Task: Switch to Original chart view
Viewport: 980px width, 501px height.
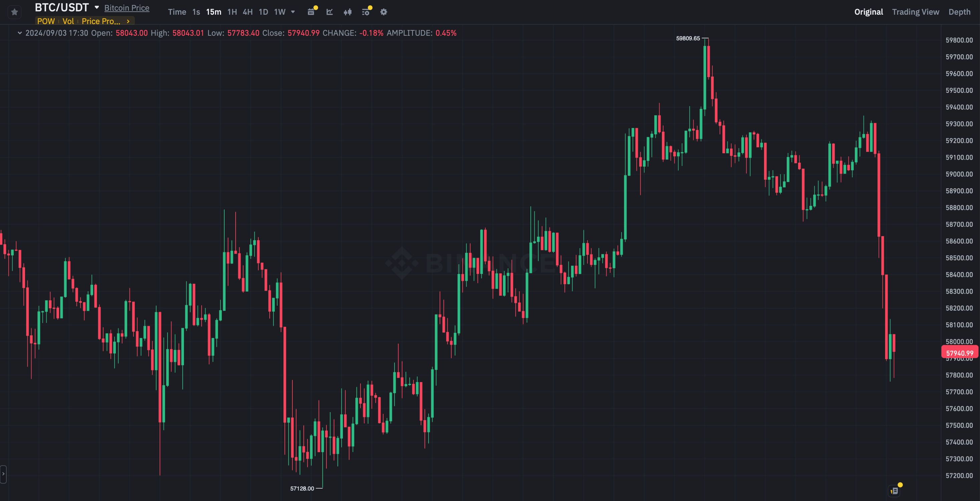Action: tap(869, 12)
